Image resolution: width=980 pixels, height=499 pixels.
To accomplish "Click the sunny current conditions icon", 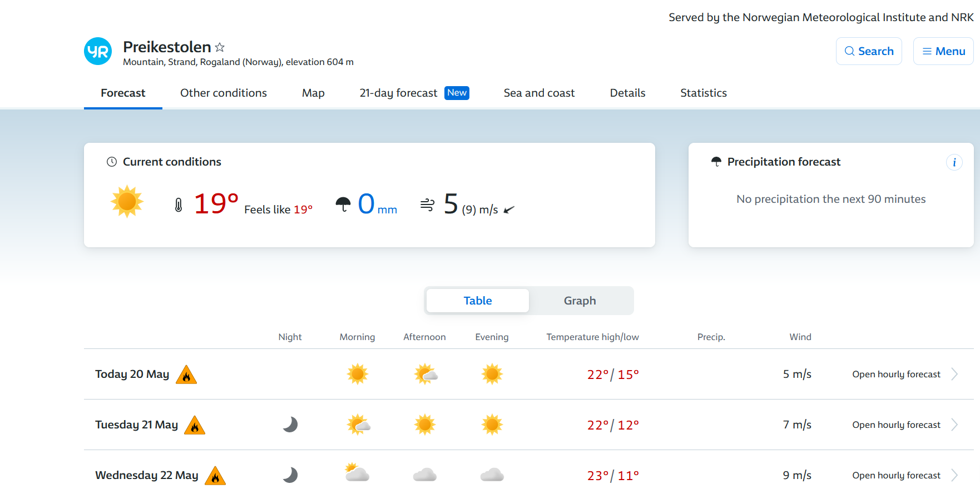I will (x=127, y=201).
